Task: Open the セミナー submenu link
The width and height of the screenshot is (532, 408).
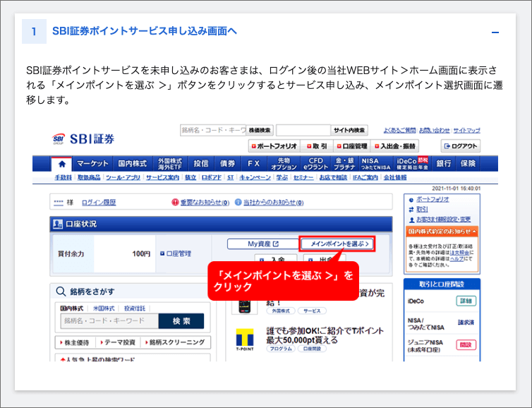Action: click(x=303, y=177)
